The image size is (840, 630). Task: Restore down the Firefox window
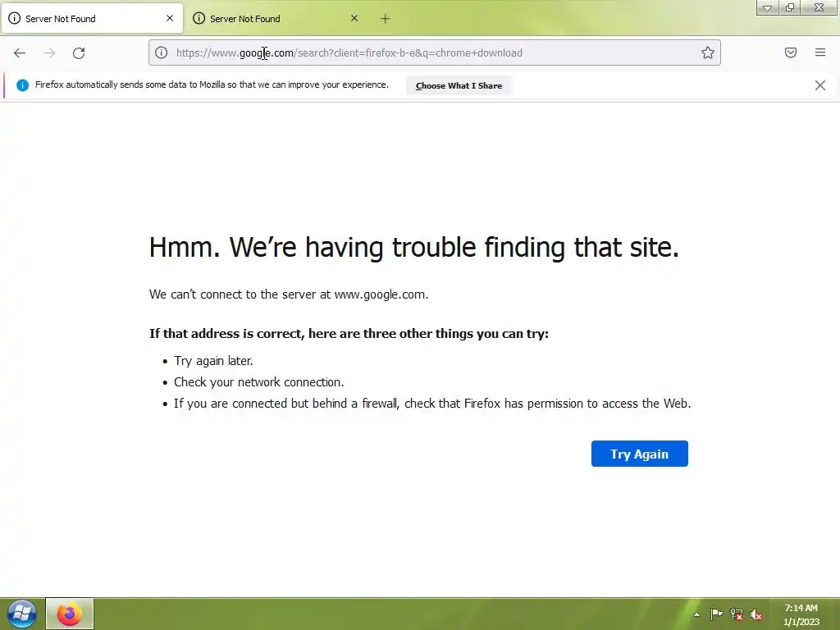coord(790,7)
